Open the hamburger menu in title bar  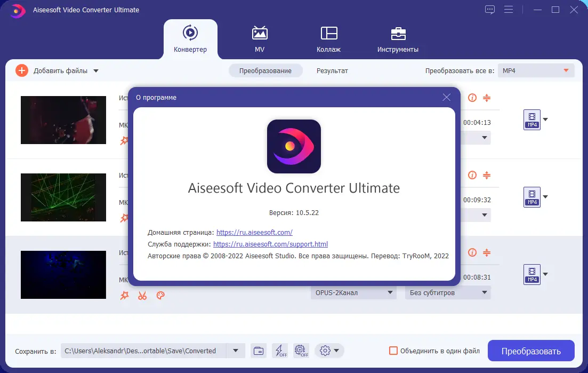(x=509, y=10)
